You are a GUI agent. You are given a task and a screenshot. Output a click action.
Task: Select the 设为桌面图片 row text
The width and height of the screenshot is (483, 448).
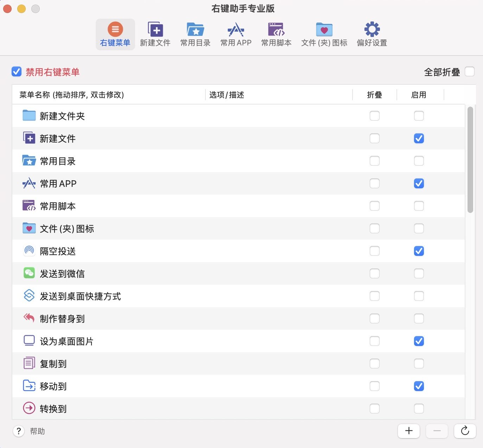pyautogui.click(x=66, y=341)
